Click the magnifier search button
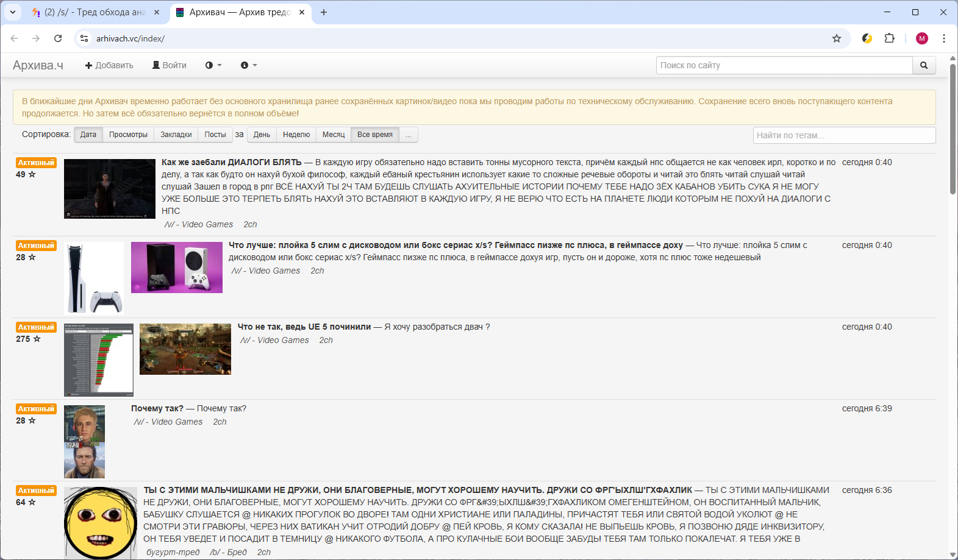The image size is (958, 560). click(x=924, y=65)
